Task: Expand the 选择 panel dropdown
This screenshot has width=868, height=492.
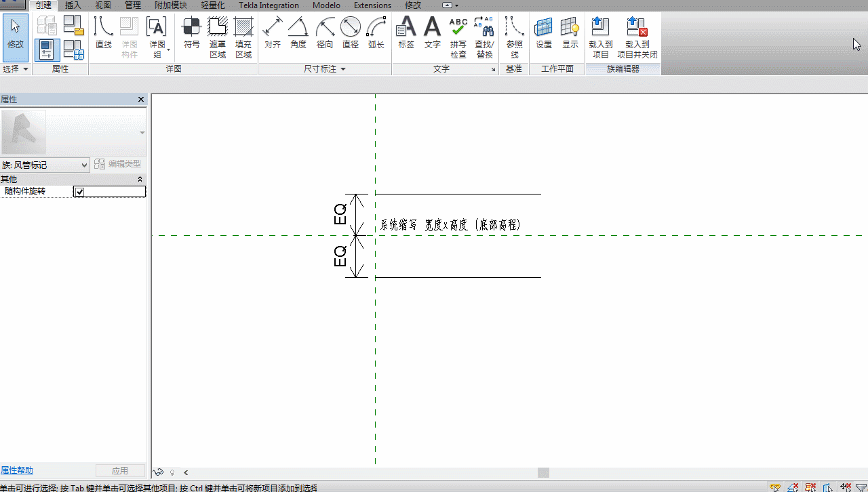Action: 16,69
